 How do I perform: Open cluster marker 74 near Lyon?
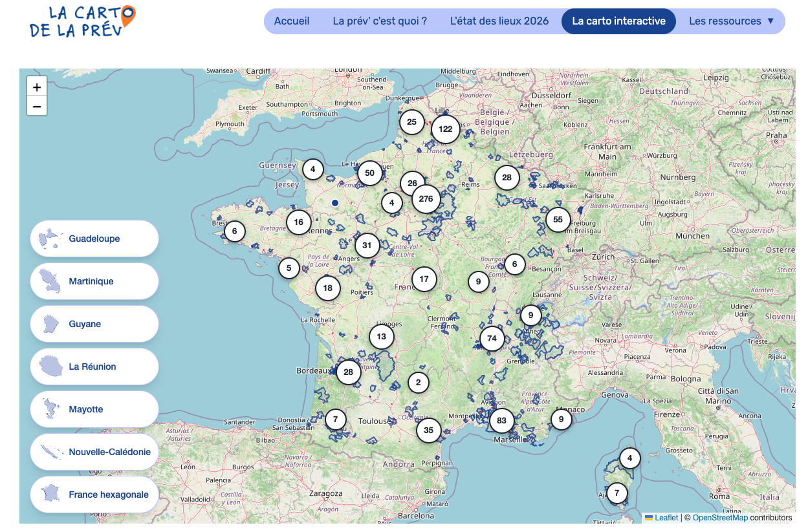point(492,339)
